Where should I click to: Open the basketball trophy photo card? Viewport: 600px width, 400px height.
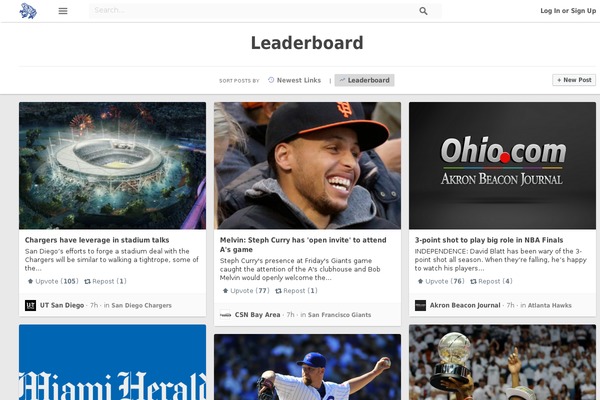coord(502,362)
